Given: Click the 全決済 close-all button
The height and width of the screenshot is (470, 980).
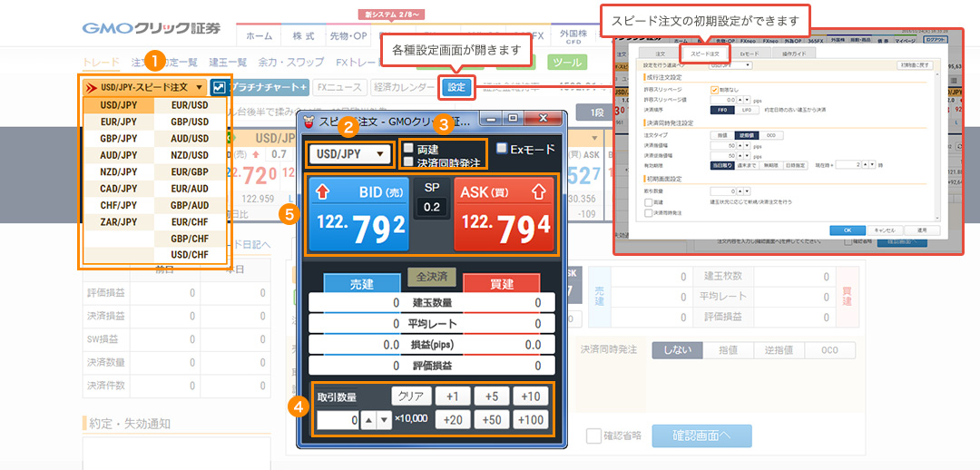Looking at the screenshot, I should tap(431, 276).
